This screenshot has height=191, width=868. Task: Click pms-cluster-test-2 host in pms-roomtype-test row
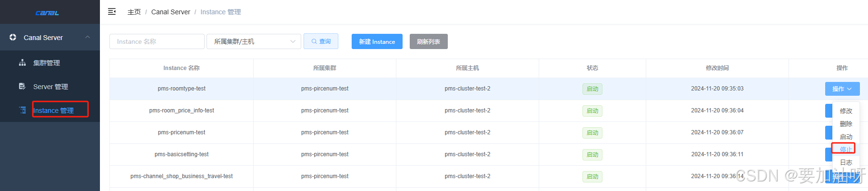(467, 89)
